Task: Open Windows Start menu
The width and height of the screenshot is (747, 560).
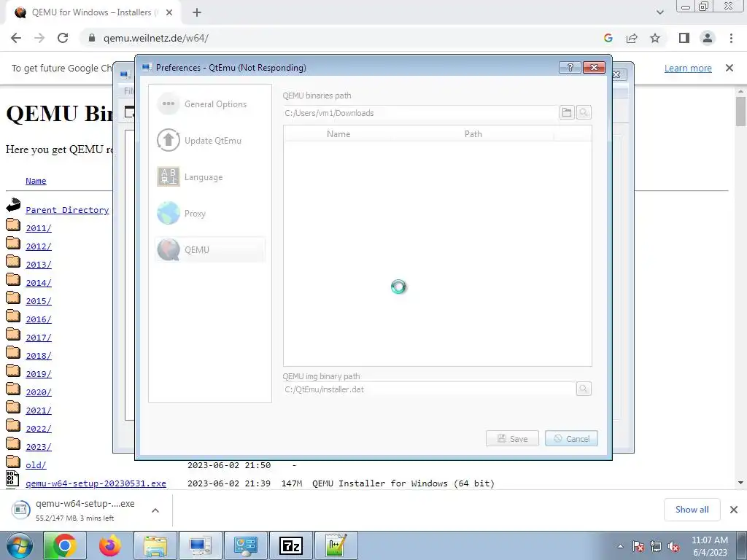Action: tap(20, 545)
